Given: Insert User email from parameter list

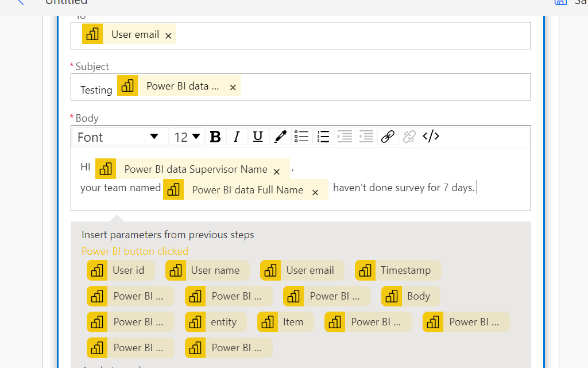Looking at the screenshot, I should [x=302, y=270].
